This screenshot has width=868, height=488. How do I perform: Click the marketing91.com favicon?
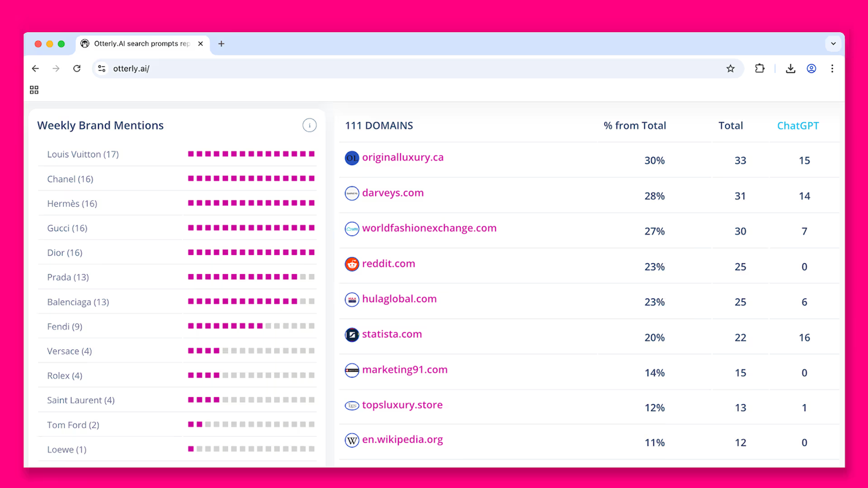pos(352,370)
